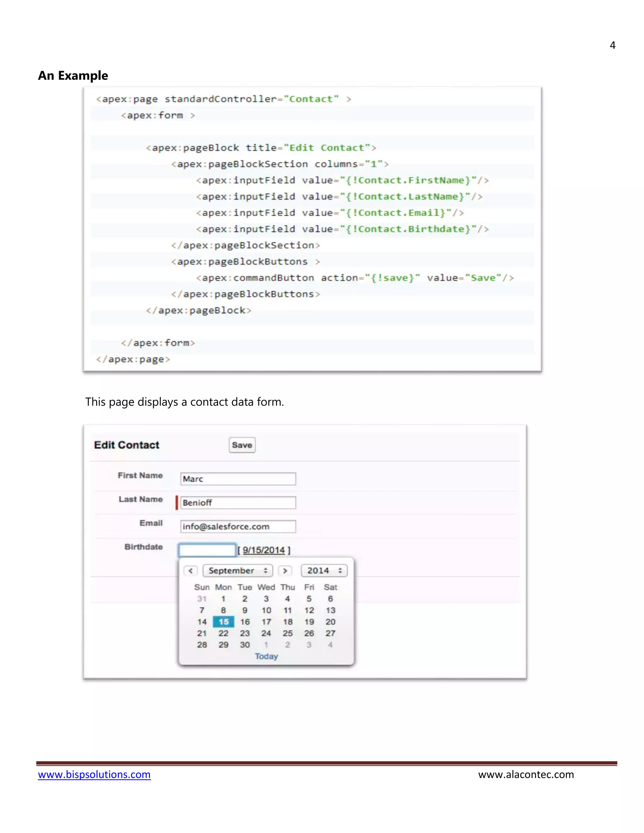
Task: Click the apex:commandButton code line
Action: pyautogui.click(x=355, y=278)
